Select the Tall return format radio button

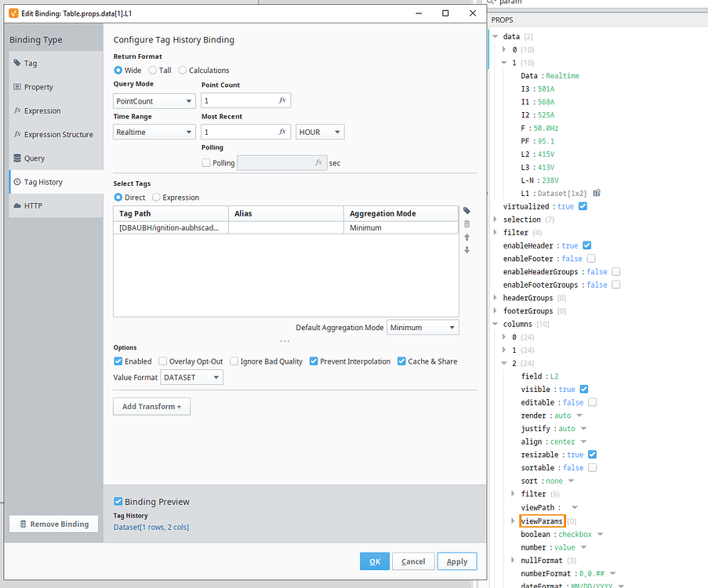click(x=152, y=70)
